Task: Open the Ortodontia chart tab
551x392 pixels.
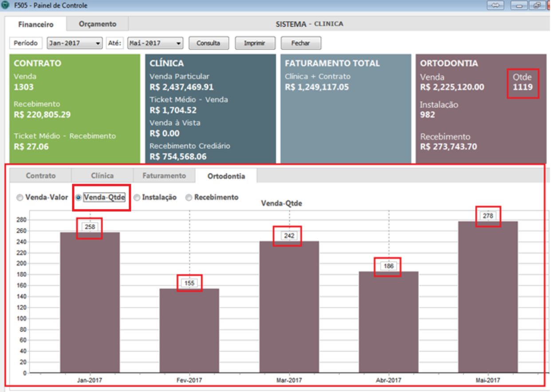Action: pos(226,176)
